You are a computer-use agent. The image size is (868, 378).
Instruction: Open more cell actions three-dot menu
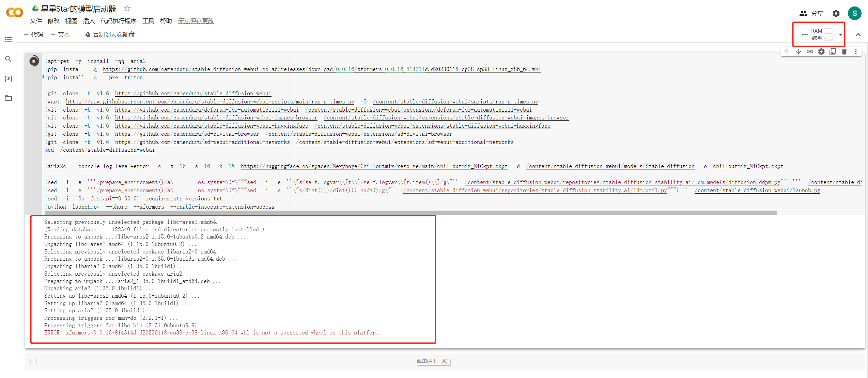856,52
